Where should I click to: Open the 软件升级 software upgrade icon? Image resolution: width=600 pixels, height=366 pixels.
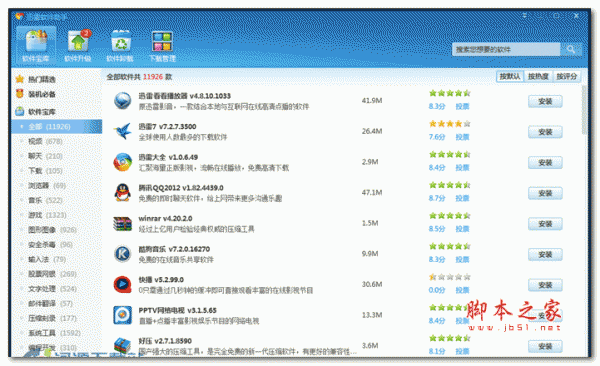(78, 45)
